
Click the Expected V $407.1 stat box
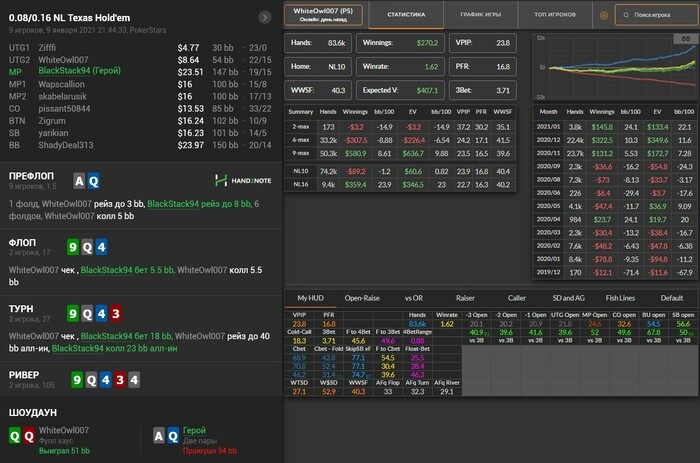[x=400, y=90]
